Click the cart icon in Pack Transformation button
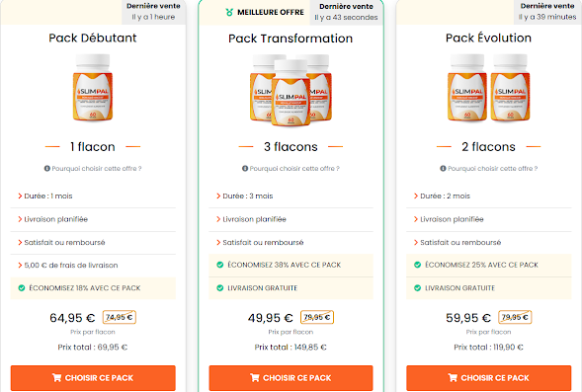Screen dimensions: 582x392 pos(255,378)
